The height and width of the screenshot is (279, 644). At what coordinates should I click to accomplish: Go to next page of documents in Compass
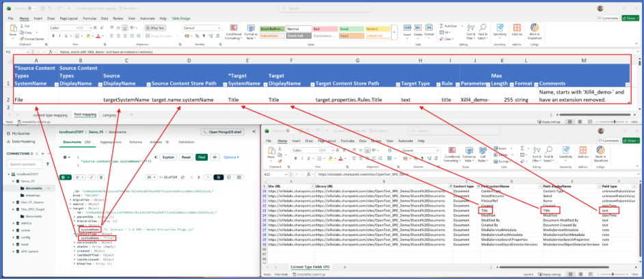(x=199, y=177)
